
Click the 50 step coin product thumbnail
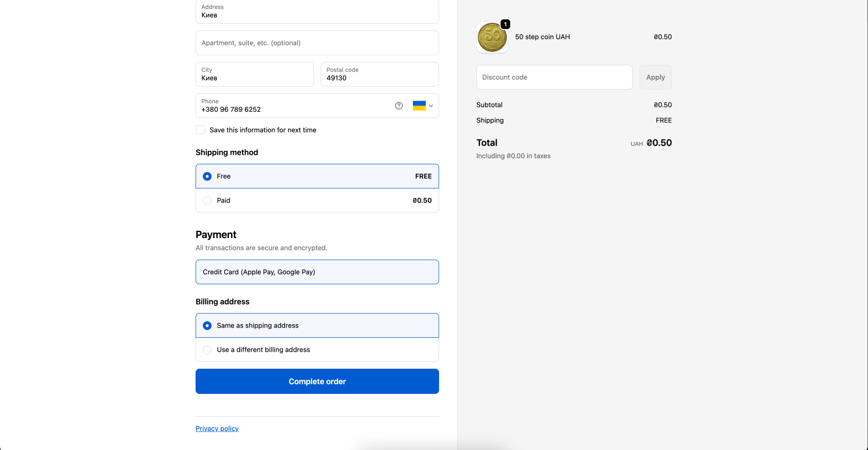(x=492, y=37)
